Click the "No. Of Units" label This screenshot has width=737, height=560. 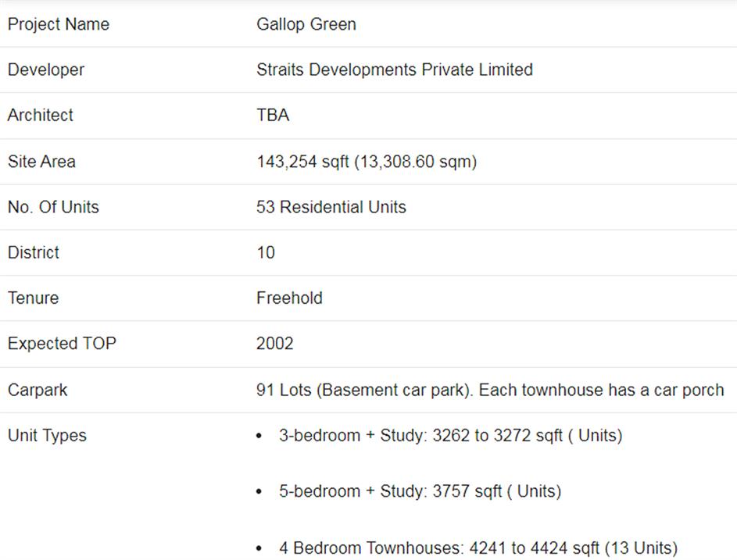[x=53, y=207]
